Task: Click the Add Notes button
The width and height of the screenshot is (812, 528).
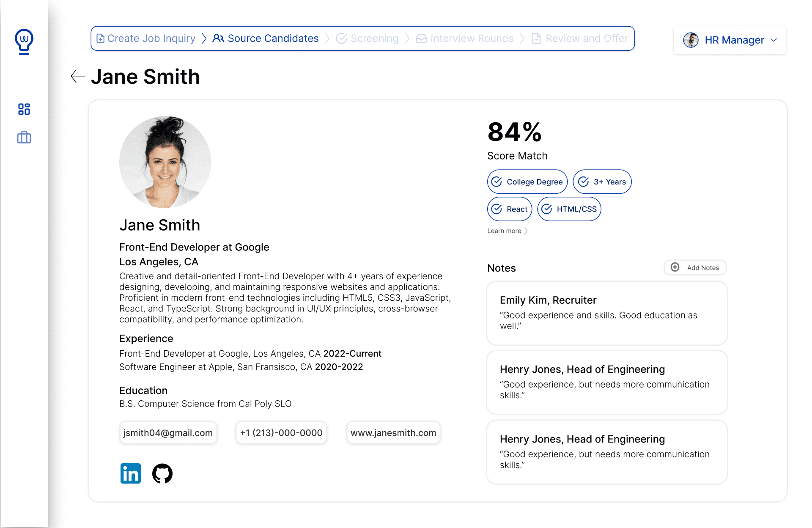Action: point(695,267)
